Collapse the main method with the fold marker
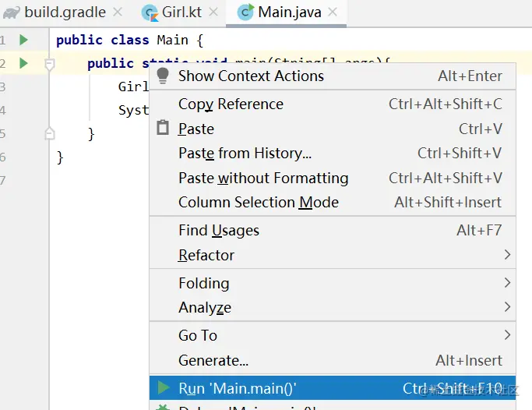The width and height of the screenshot is (532, 410). click(50, 64)
